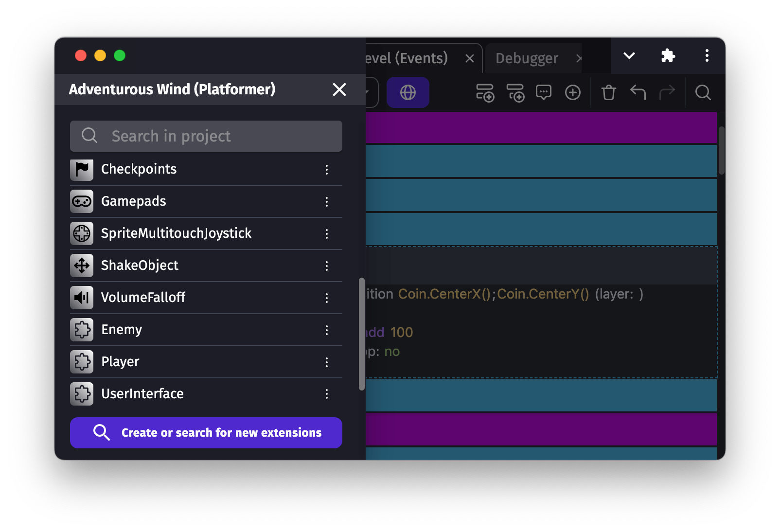Image resolution: width=780 pixels, height=532 pixels.
Task: Undo the last change
Action: point(638,92)
